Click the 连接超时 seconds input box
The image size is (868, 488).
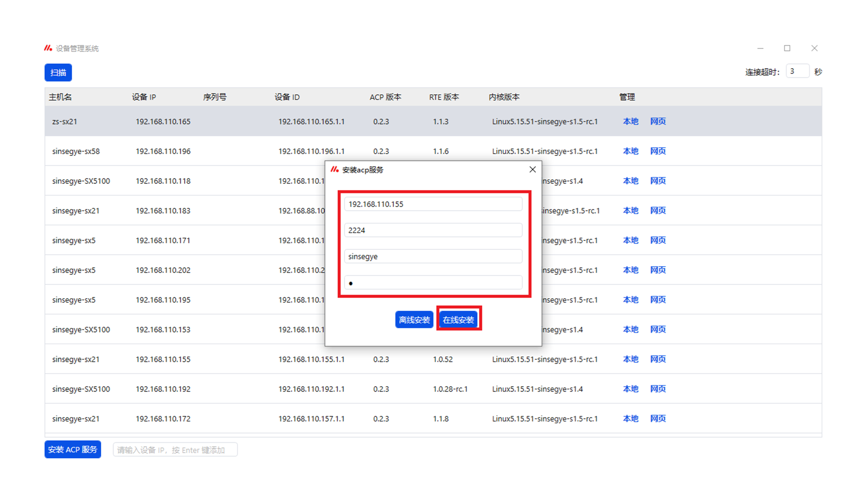797,71
